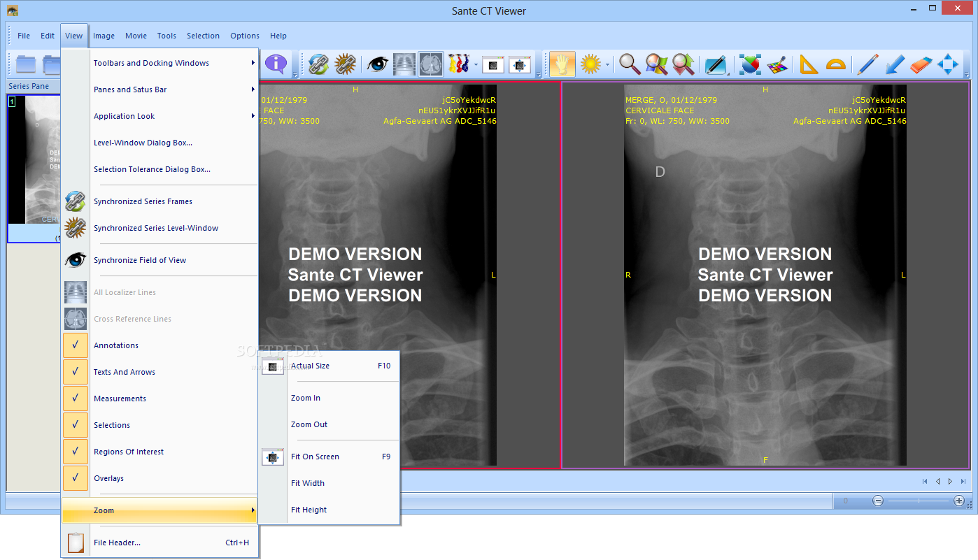Go to next frame navigation arrow
This screenshot has width=978, height=560.
point(950,481)
